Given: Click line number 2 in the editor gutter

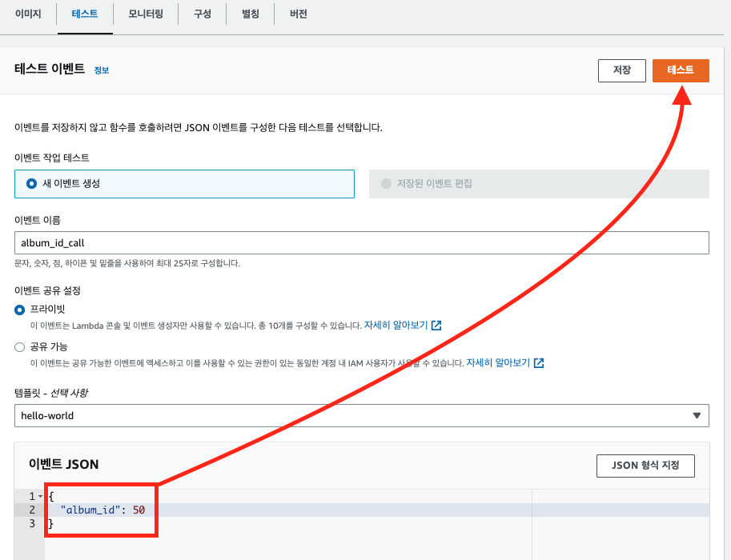Looking at the screenshot, I should 32,510.
